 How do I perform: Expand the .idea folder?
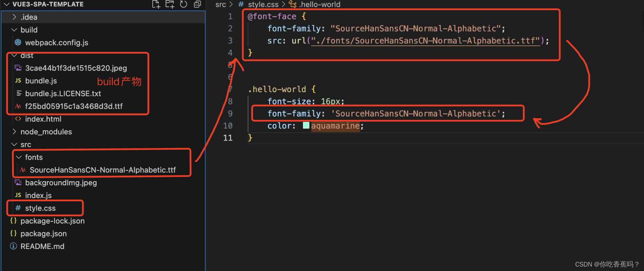click(x=14, y=17)
